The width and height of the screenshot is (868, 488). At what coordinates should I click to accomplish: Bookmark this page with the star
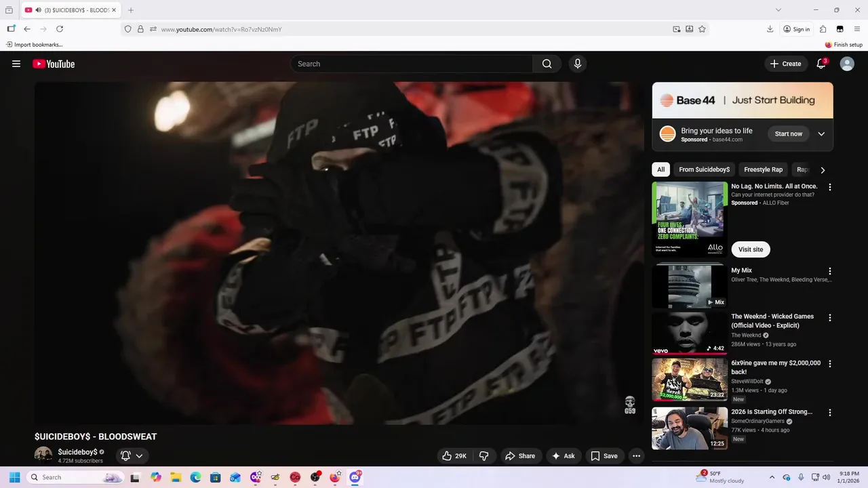[702, 29]
